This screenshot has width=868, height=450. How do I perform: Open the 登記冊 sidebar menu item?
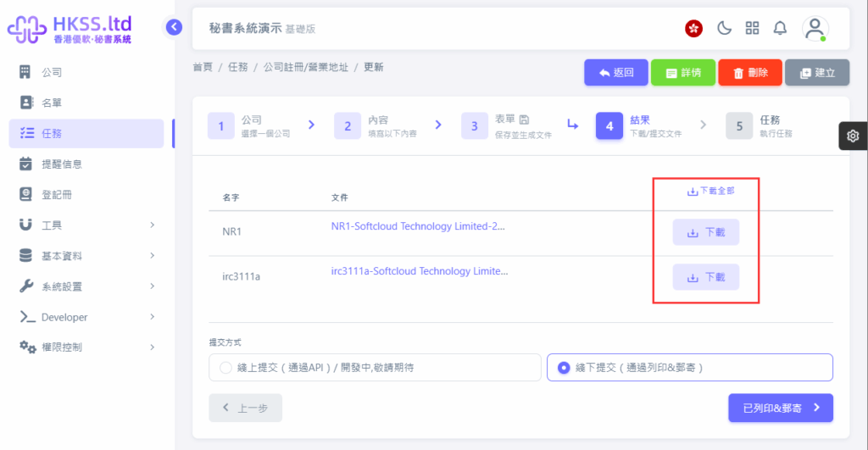(x=86, y=194)
